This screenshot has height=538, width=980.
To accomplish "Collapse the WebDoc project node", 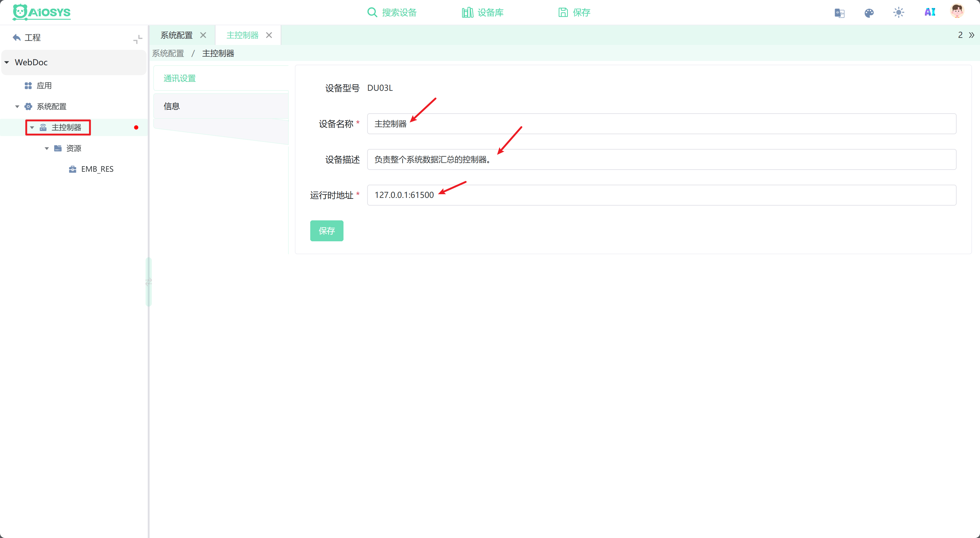I will [7, 62].
